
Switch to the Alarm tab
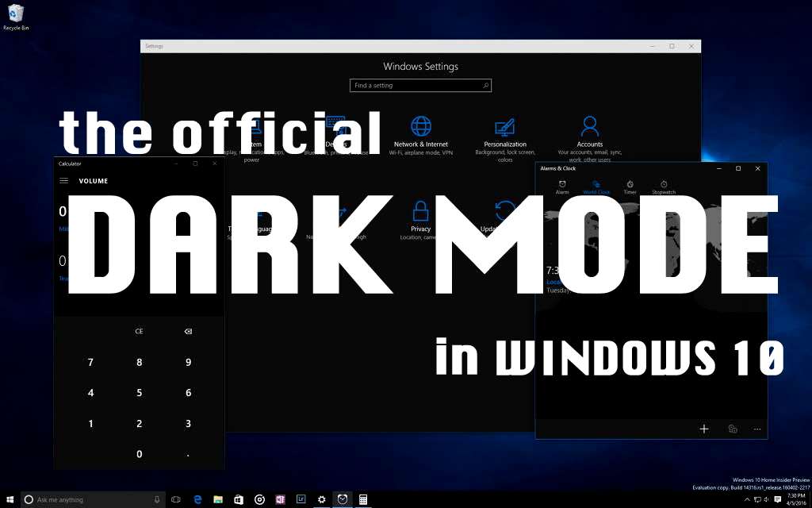[x=562, y=187]
